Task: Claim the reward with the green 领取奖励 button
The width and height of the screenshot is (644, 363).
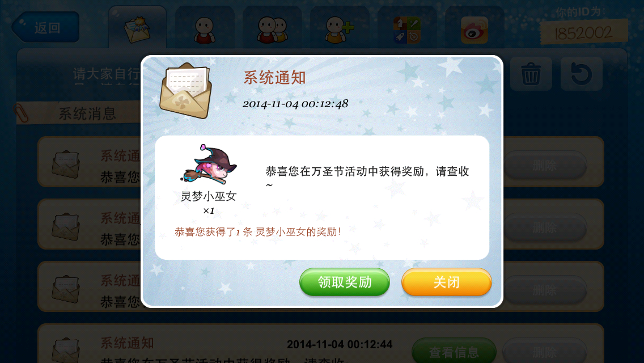Action: point(344,282)
